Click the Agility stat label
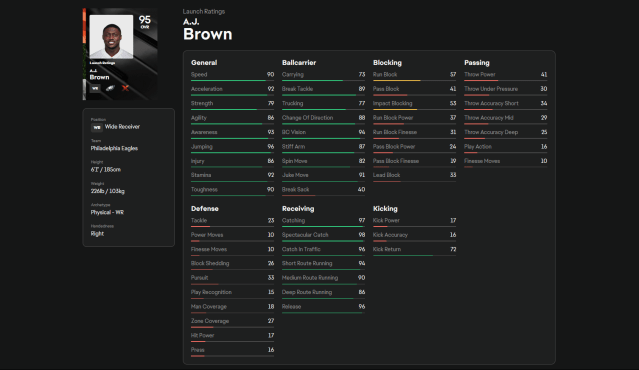639x370 pixels. 198,118
